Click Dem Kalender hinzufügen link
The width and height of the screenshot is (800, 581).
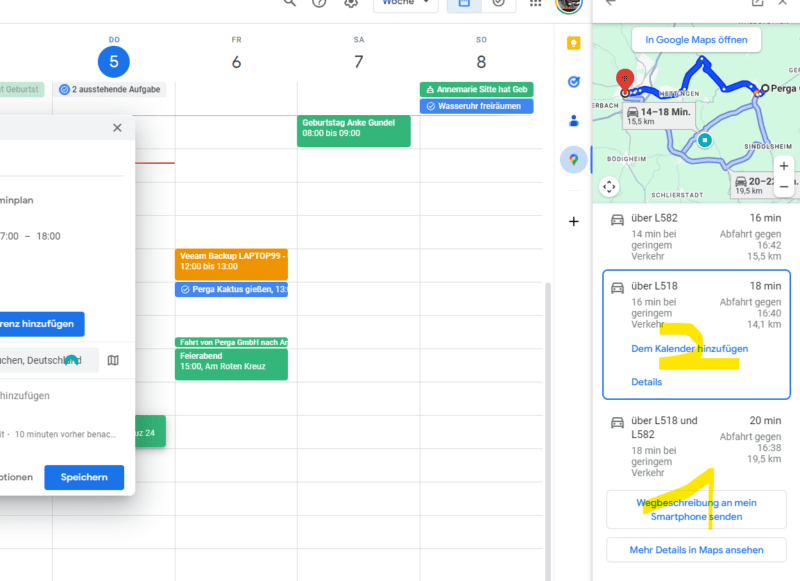[689, 349]
